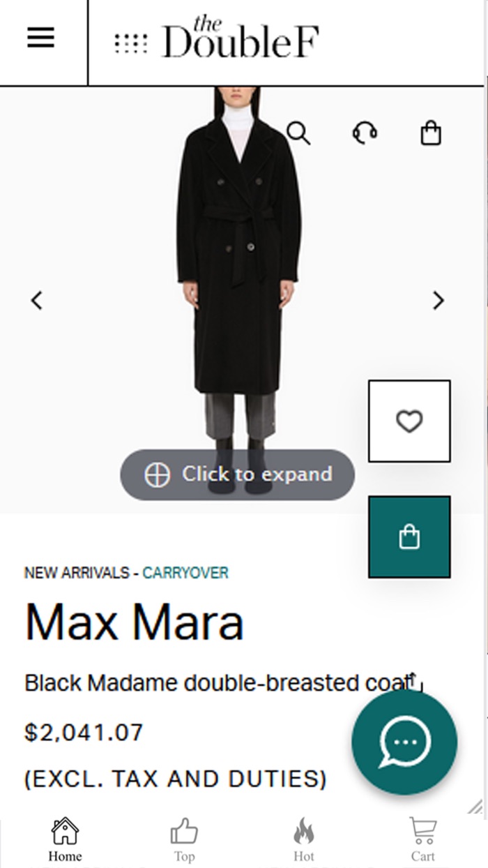Open the CARRYOVER link
488x868 pixels.
pyautogui.click(x=185, y=573)
